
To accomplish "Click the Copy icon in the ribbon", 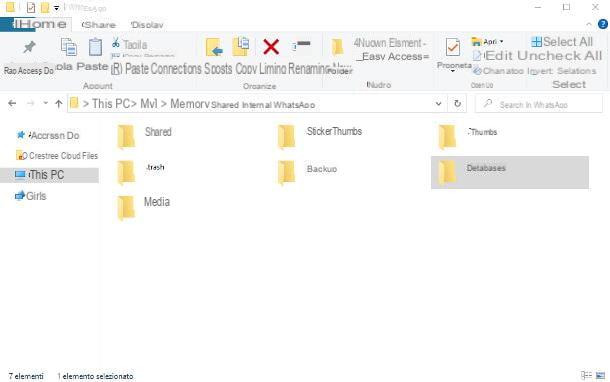I will 69,47.
